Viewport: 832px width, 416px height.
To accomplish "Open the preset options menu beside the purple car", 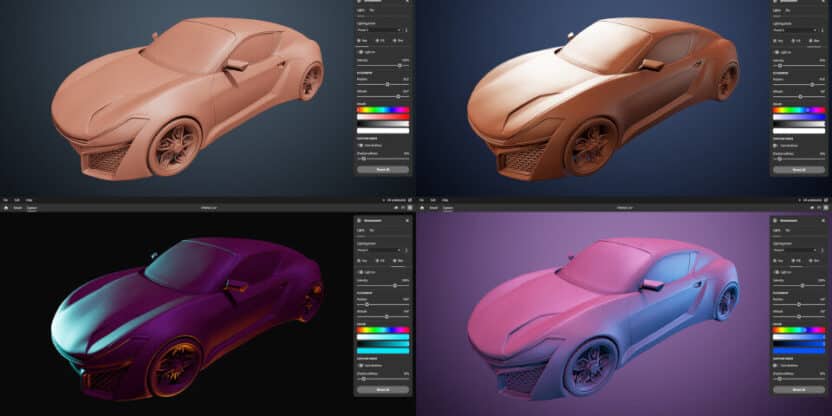I will pos(406,250).
